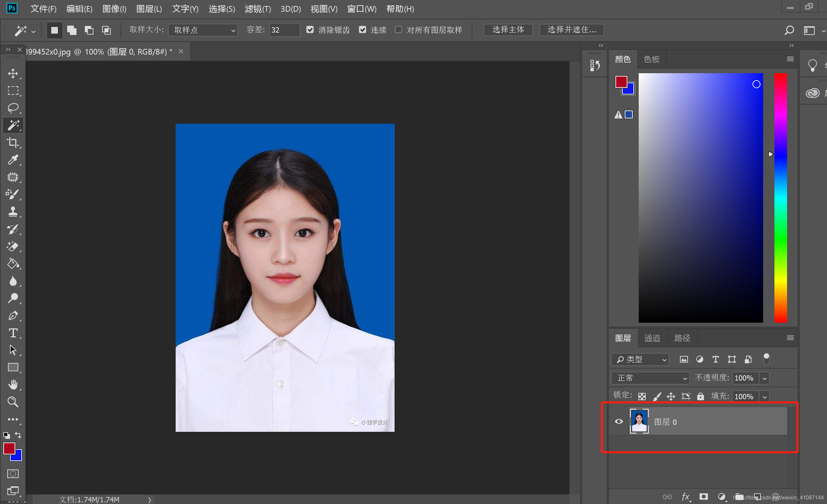Open the 滤镜(T) menu
Viewport: 827px width, 504px height.
(257, 9)
